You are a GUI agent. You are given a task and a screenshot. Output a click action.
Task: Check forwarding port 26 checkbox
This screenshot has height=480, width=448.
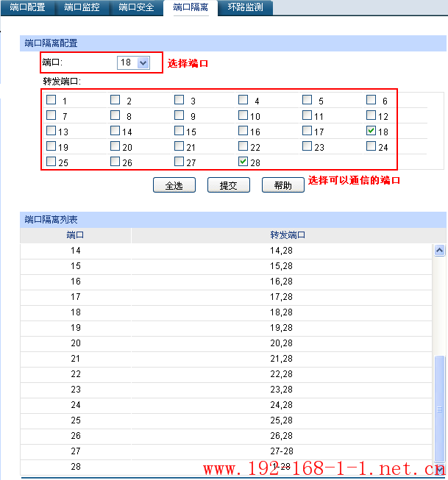click(x=115, y=161)
